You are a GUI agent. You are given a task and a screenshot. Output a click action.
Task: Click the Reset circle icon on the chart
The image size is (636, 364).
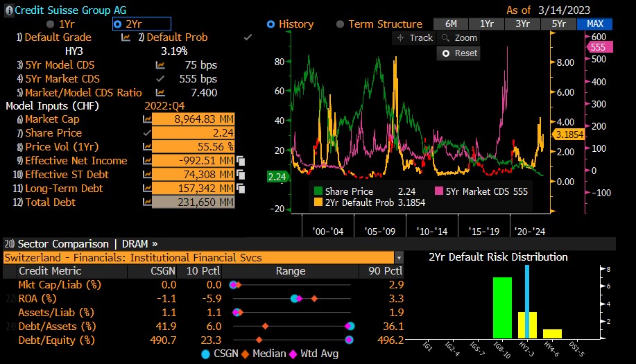point(446,53)
